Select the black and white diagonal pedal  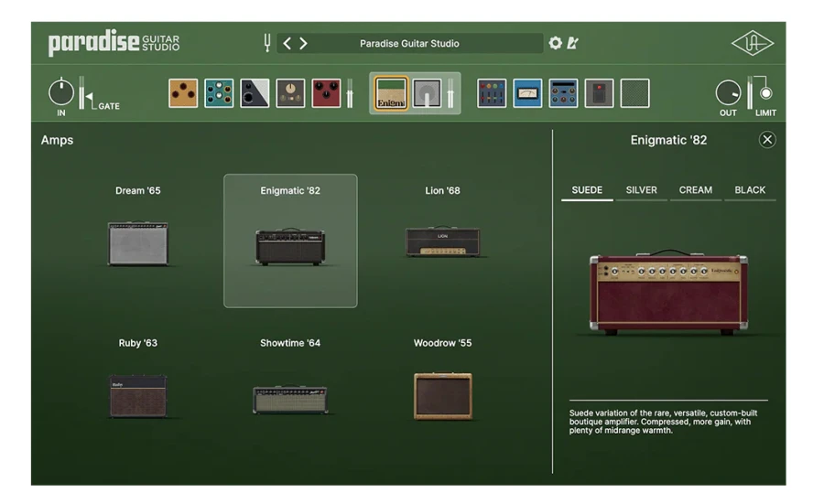(255, 93)
